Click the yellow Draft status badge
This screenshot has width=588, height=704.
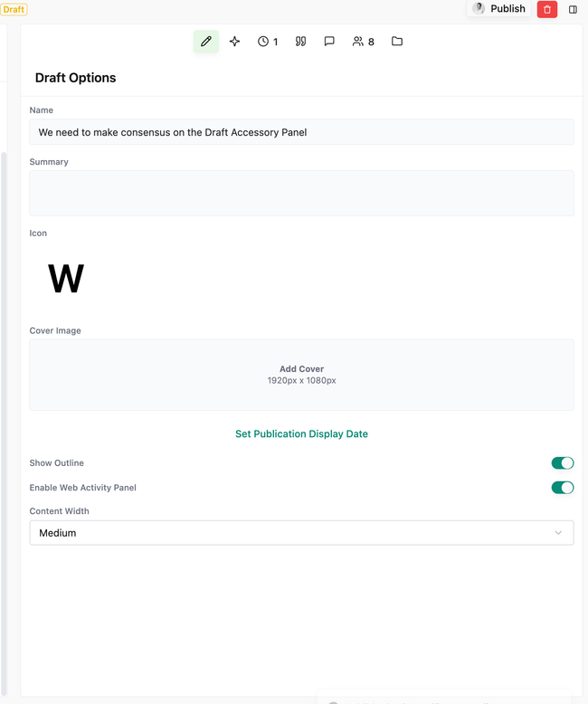[14, 9]
